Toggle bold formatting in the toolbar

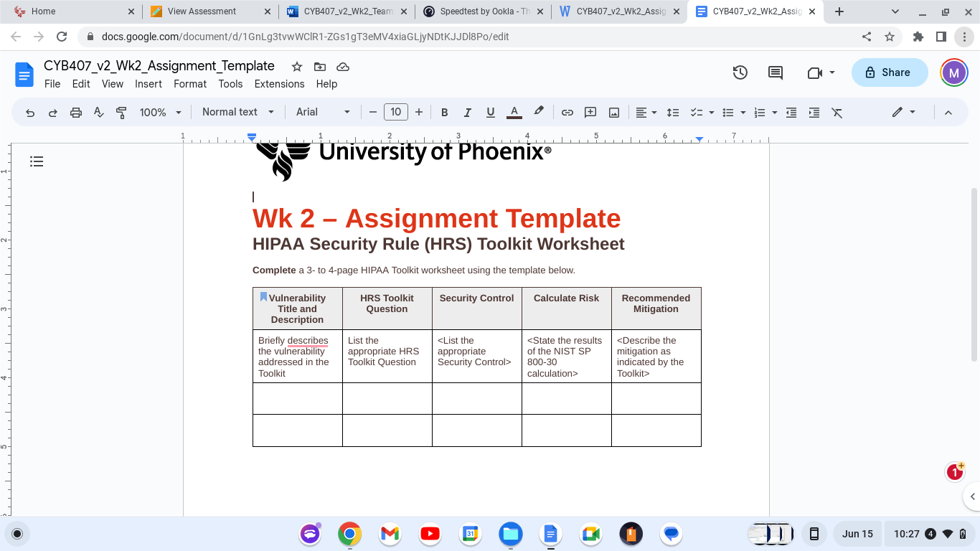444,112
